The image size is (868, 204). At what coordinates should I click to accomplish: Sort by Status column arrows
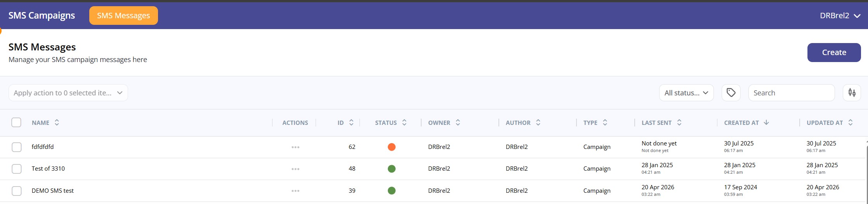404,123
